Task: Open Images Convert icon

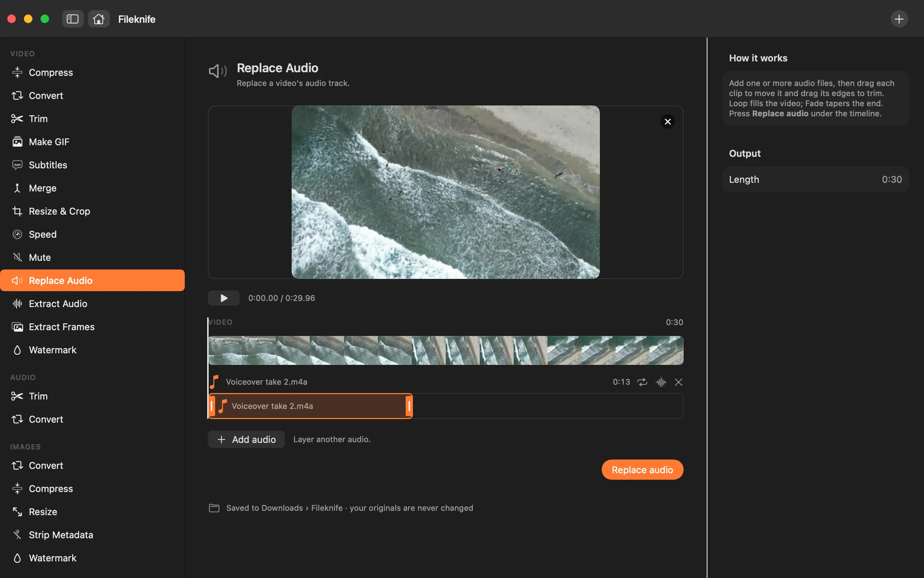Action: [x=17, y=465]
